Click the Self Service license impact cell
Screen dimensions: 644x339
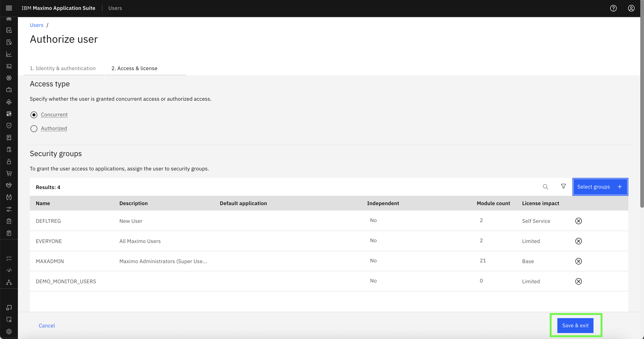[536, 221]
